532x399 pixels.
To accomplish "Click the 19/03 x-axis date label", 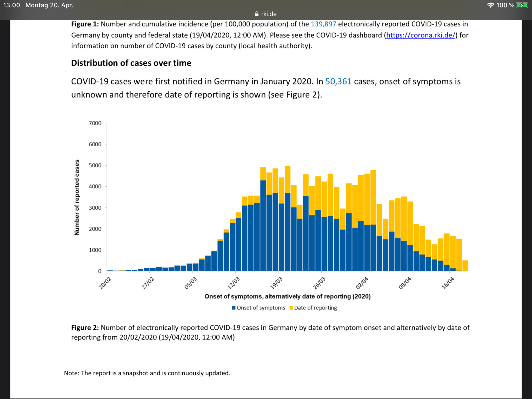I will click(x=276, y=283).
